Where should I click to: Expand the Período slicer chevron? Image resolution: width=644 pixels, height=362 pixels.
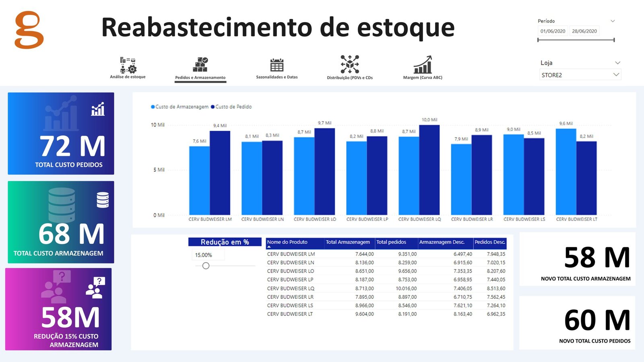click(613, 21)
